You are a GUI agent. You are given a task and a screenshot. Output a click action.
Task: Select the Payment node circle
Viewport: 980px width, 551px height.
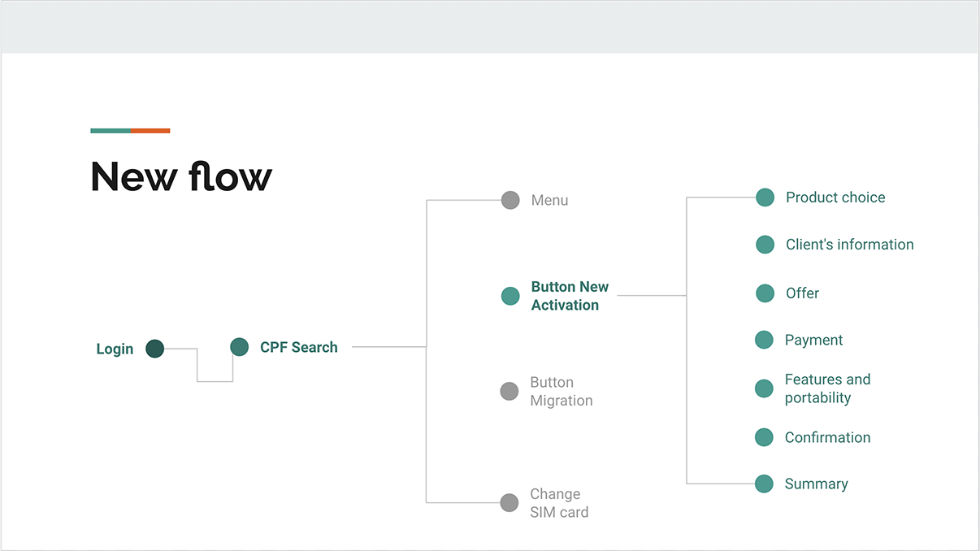click(764, 340)
